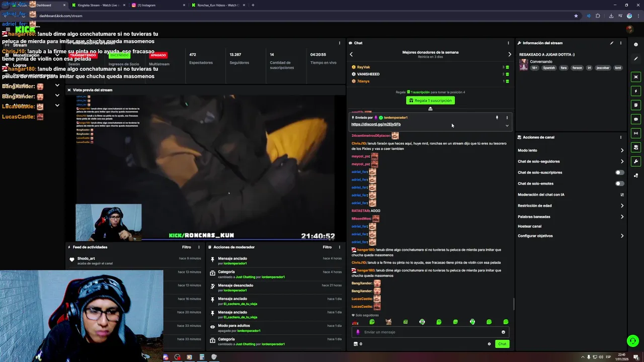Open Acciones de canal three-dot menu
644x362 pixels.
[x=620, y=137]
